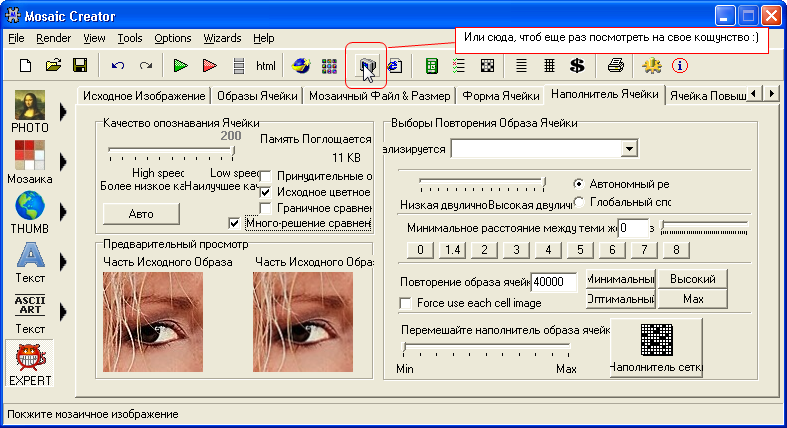Image resolution: width=787 pixels, height=428 pixels.
Task: Expand the arrow next to PHOTO
Action: pyautogui.click(x=63, y=111)
